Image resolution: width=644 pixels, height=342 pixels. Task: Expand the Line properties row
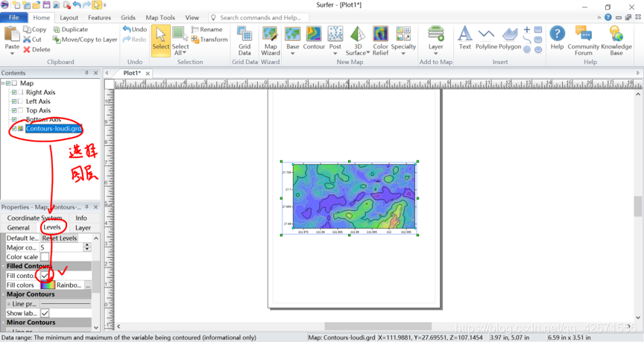point(9,304)
